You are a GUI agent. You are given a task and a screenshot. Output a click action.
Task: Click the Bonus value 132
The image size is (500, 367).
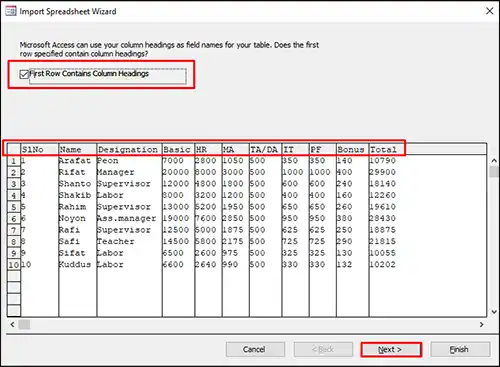344,265
